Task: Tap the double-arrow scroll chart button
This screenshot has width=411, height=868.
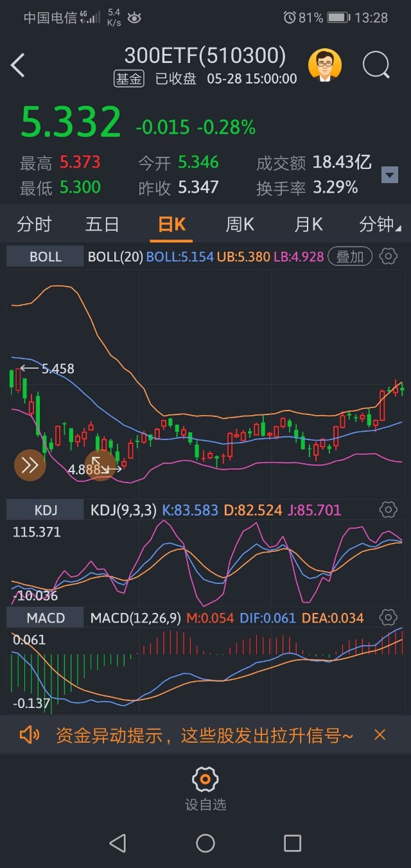Action: click(x=30, y=465)
